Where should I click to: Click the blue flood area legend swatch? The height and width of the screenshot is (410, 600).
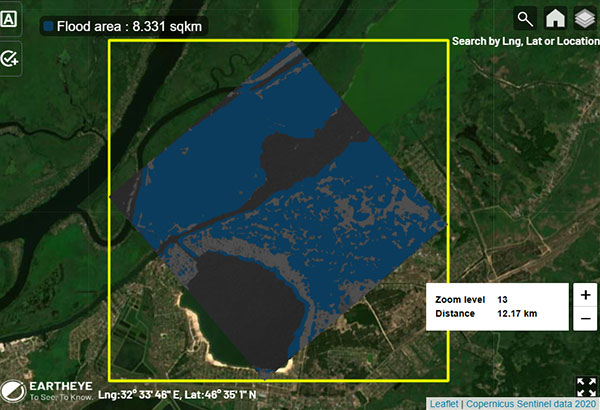(x=47, y=28)
